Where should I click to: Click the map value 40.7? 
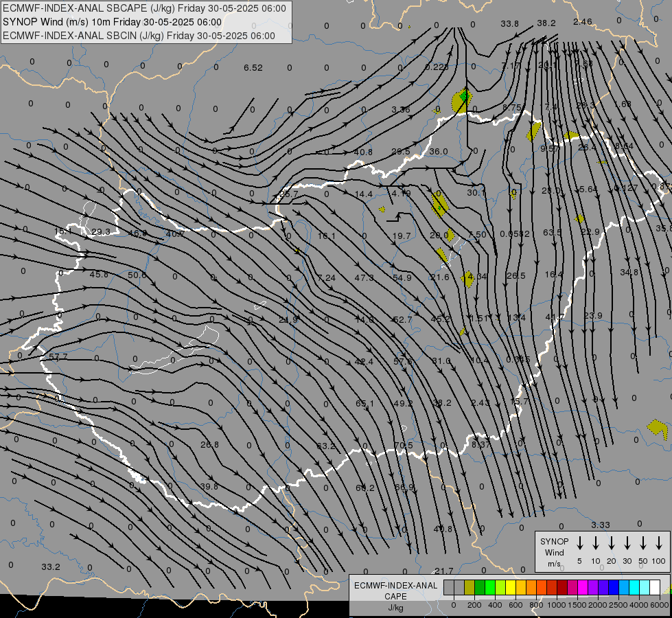[x=175, y=233]
